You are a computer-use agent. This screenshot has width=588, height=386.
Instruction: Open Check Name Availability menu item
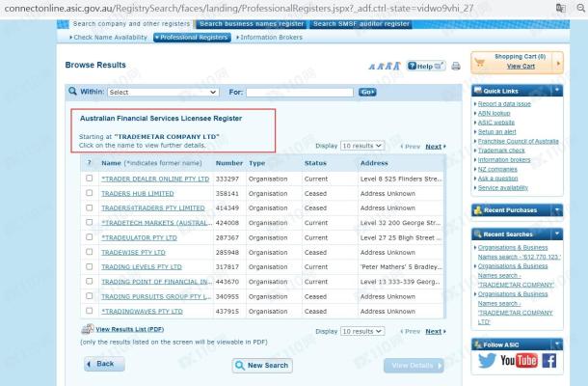108,38
